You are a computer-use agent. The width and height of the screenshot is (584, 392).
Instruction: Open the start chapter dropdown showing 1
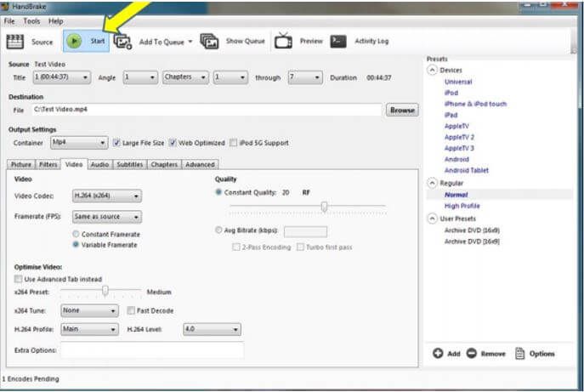click(230, 77)
